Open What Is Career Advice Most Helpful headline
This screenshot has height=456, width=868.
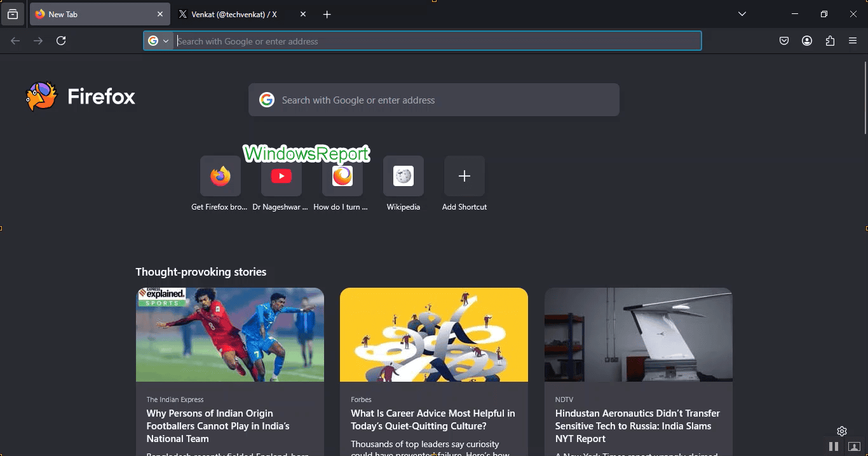click(x=433, y=420)
